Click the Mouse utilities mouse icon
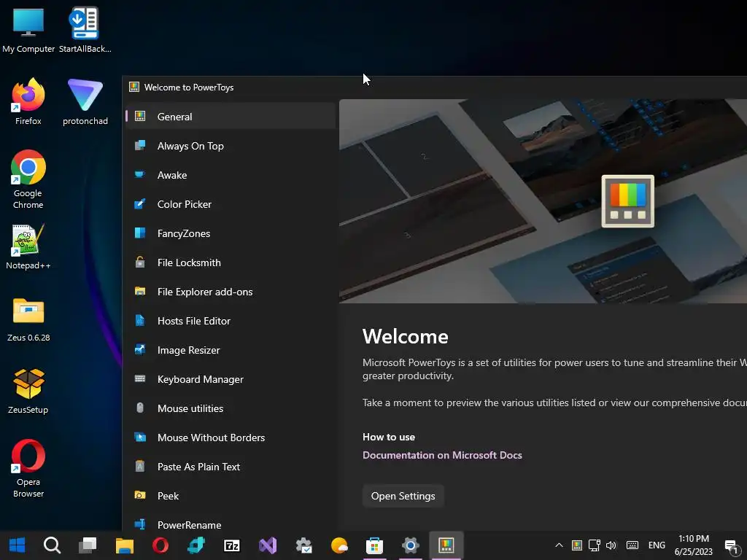 coord(140,408)
